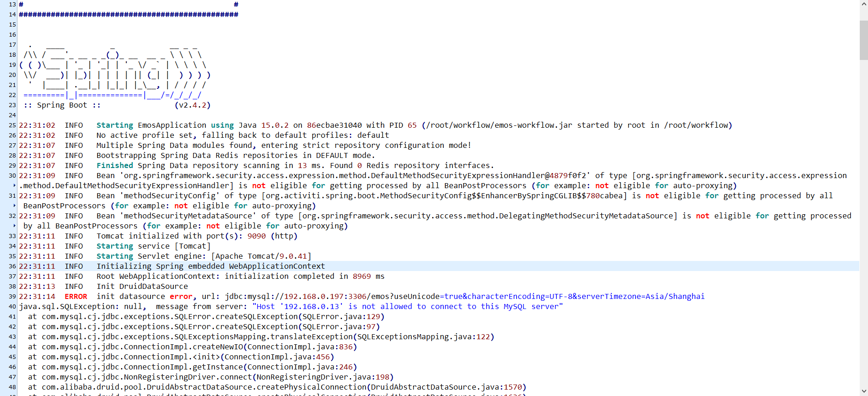Click 'java.sql.SQLException: null,' text
868x396 pixels.
tap(83, 307)
